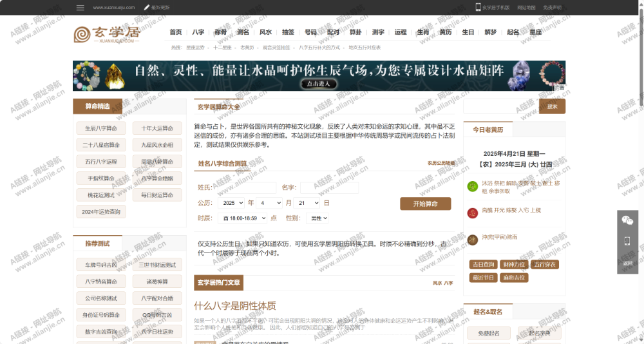Open 桃花运测试 link
This screenshot has width=644, height=344.
pos(101,195)
